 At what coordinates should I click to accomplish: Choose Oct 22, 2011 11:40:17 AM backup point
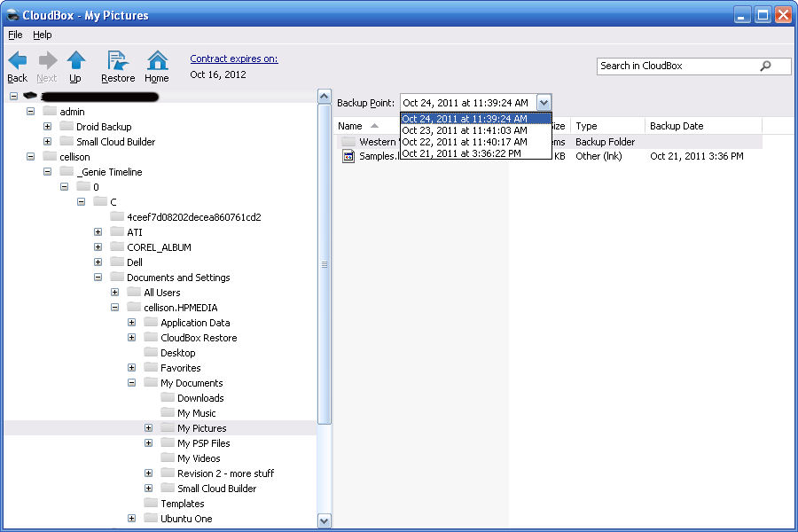[476, 142]
